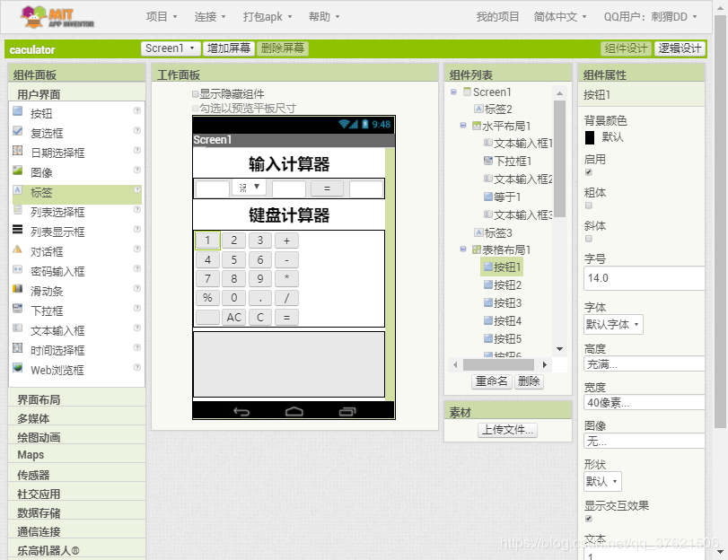Toggle the 粗体 bold checkbox
This screenshot has height=560, width=728.
[589, 206]
